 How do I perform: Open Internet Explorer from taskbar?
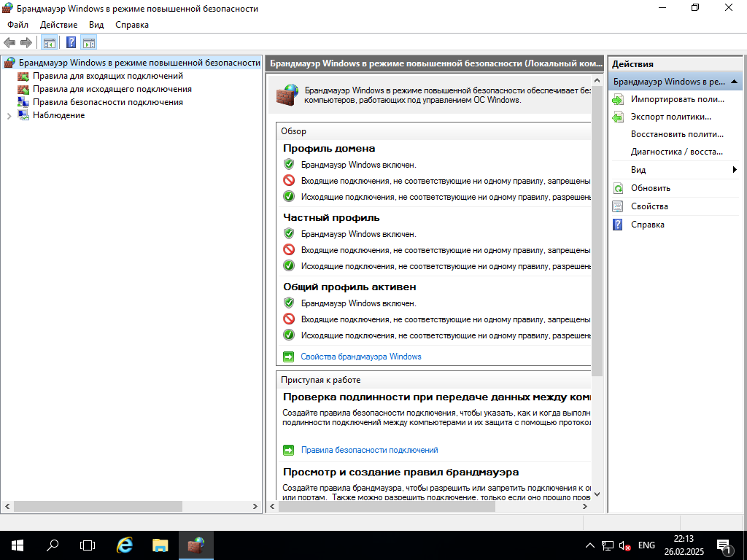point(124,545)
